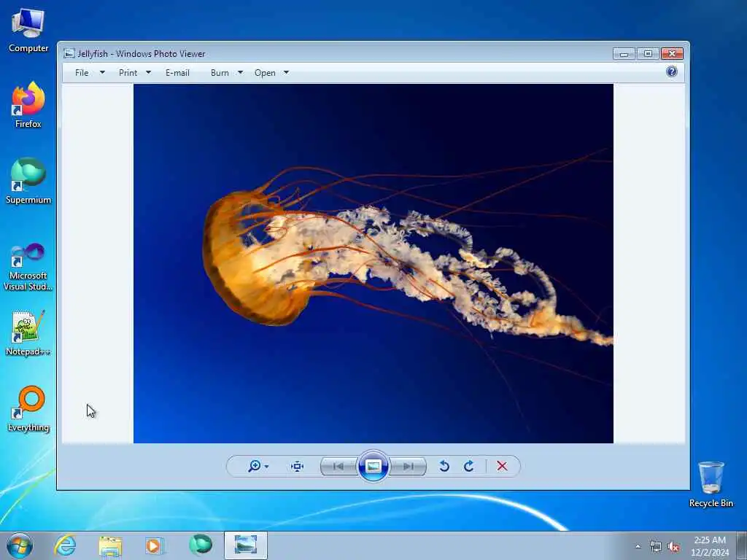Rotate the picture counterclockwise
747x560 pixels.
pos(444,466)
